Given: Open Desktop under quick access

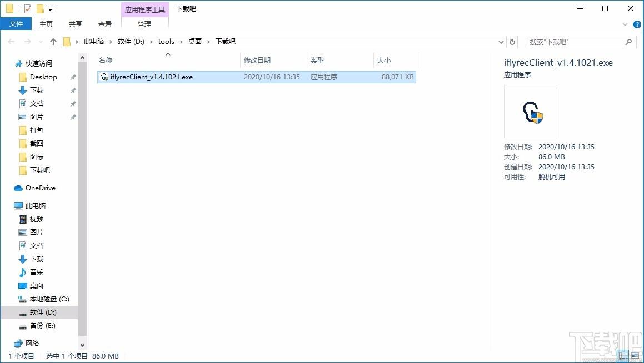Looking at the screenshot, I should coord(43,77).
